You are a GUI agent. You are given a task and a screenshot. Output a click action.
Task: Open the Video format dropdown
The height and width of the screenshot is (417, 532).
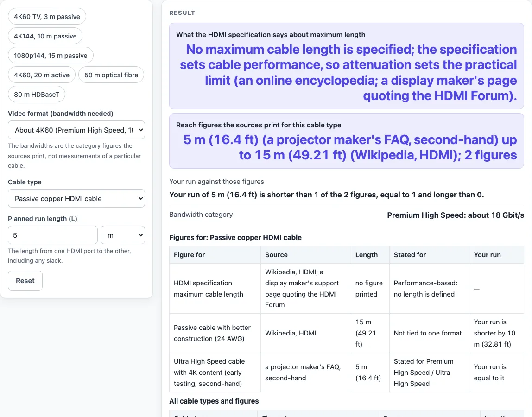[76, 130]
